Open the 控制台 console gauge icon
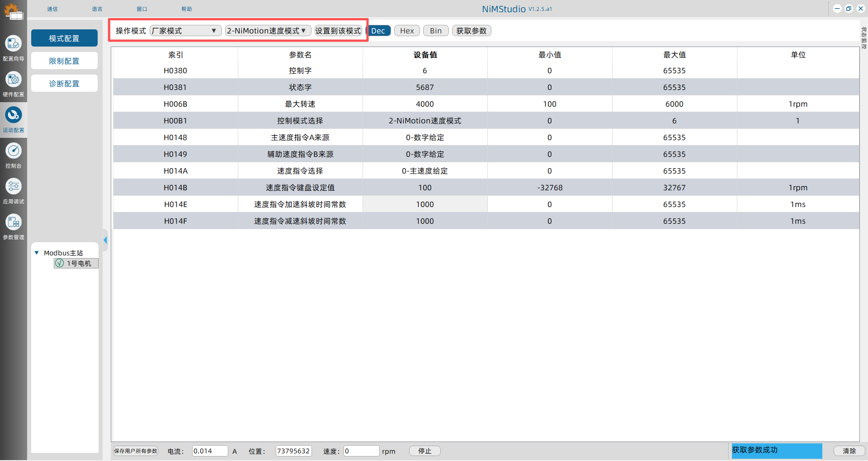The image size is (868, 461). 14,151
